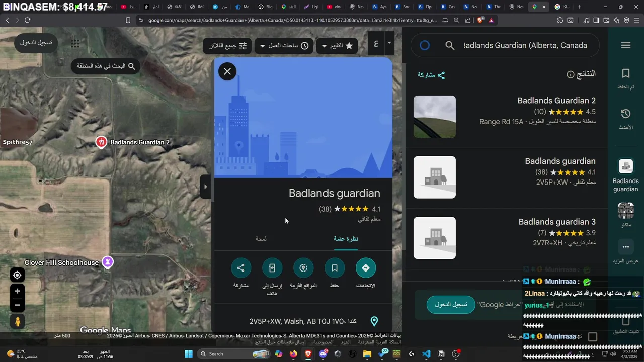Image resolution: width=644 pixels, height=362 pixels.
Task: Open the Badlands Guardian 2 result
Action: [506, 117]
